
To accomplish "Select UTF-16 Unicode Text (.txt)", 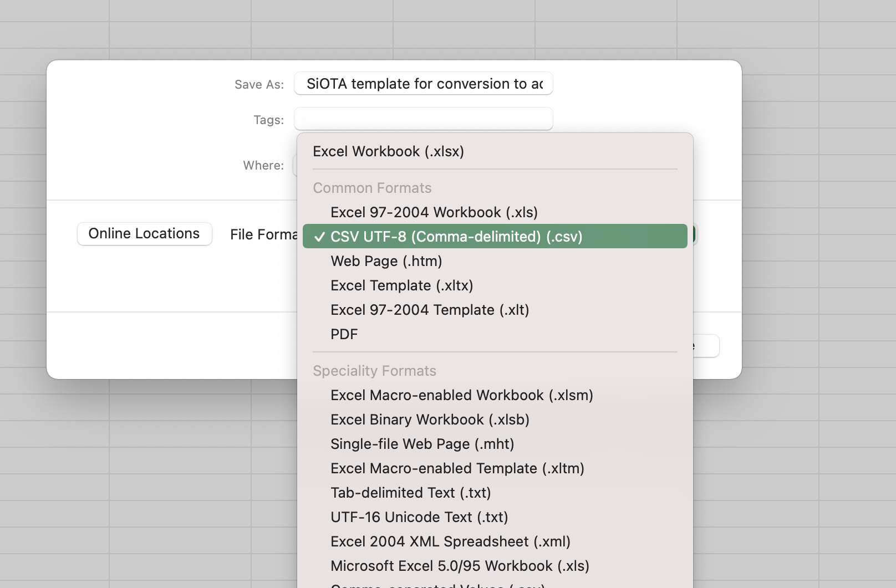I will 419,517.
